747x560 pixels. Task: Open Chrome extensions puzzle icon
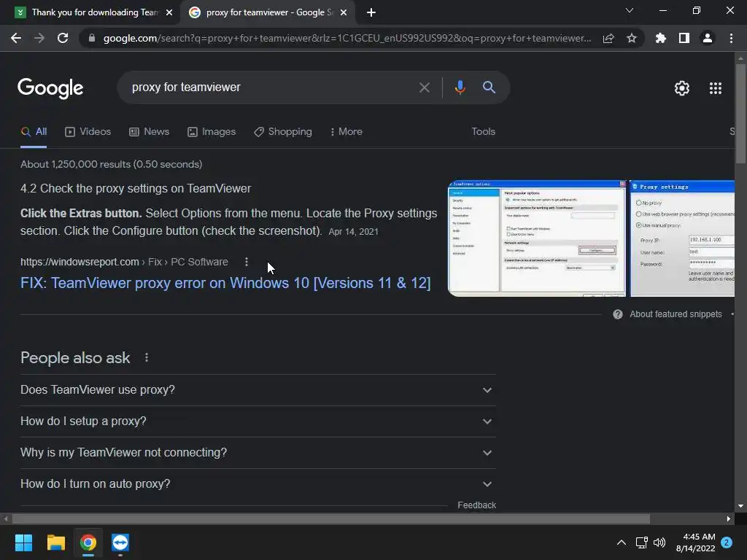click(x=661, y=38)
